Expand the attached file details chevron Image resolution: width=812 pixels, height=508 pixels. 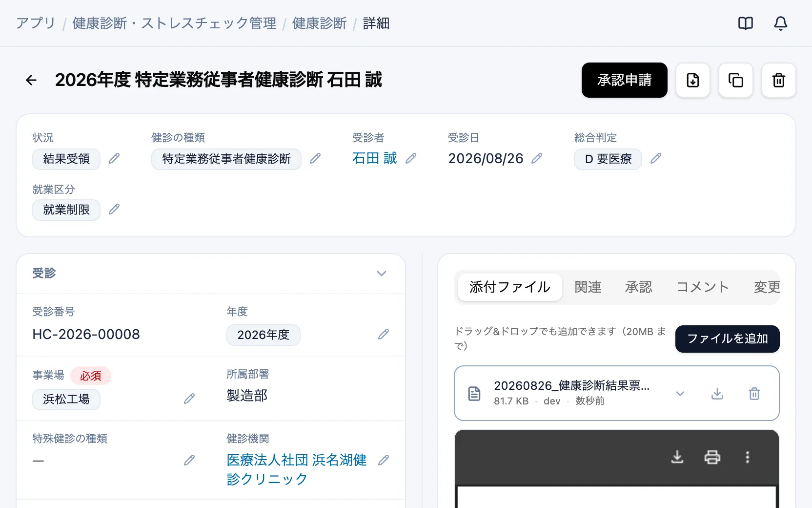(x=680, y=393)
